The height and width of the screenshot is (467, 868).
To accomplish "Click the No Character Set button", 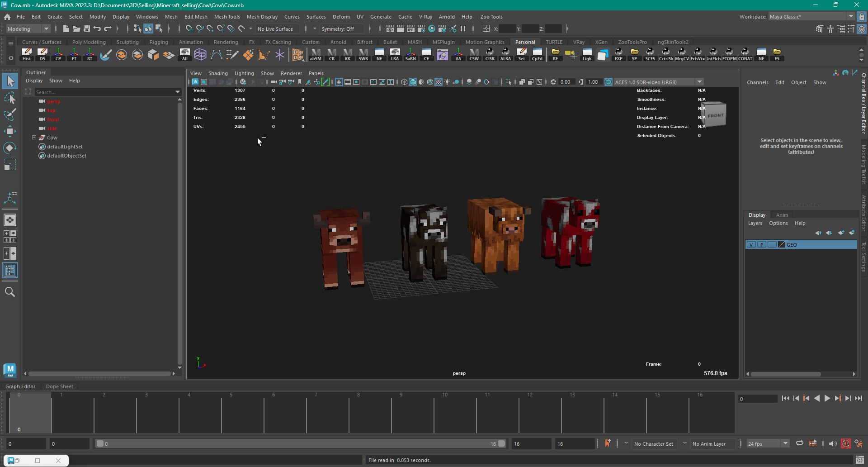I will (x=653, y=443).
